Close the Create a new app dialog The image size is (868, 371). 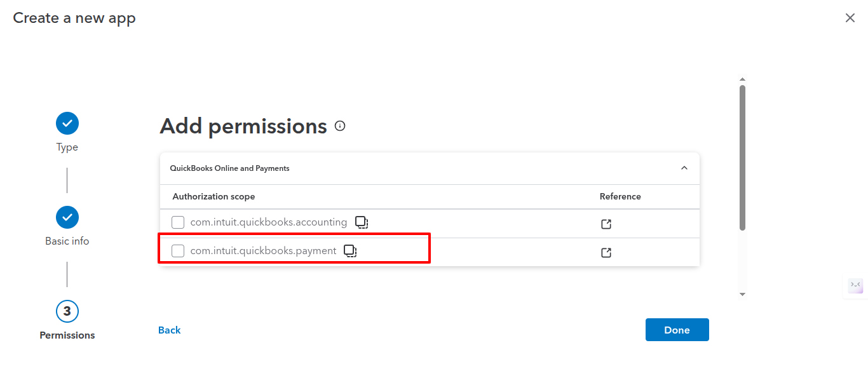(x=850, y=18)
